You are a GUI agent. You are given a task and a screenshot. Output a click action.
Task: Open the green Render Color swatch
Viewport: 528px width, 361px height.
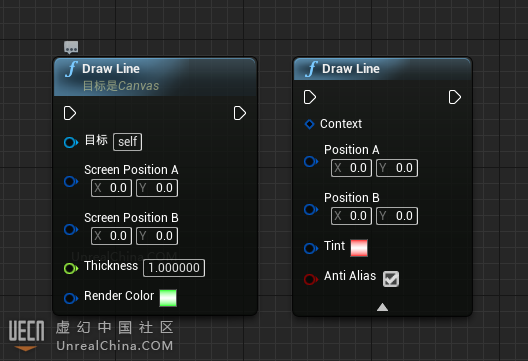(168, 298)
